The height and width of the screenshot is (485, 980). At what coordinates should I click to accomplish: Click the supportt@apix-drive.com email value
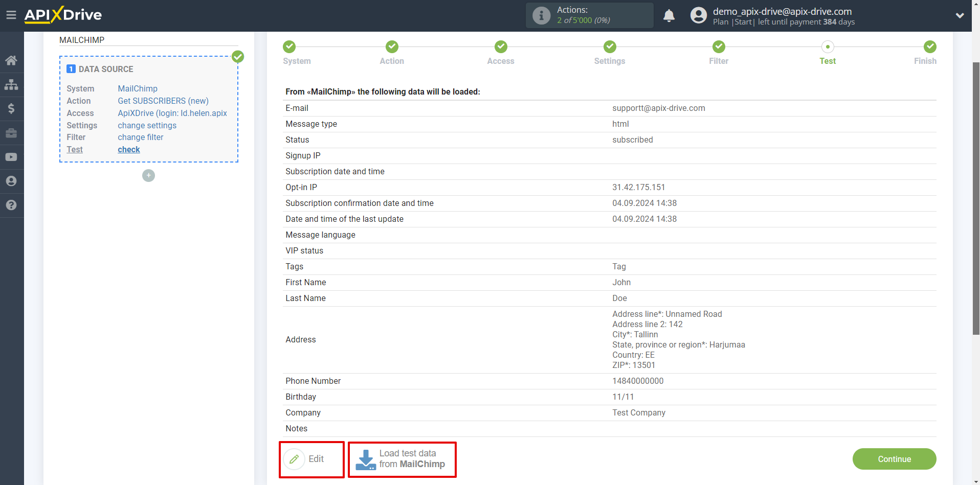pos(658,108)
